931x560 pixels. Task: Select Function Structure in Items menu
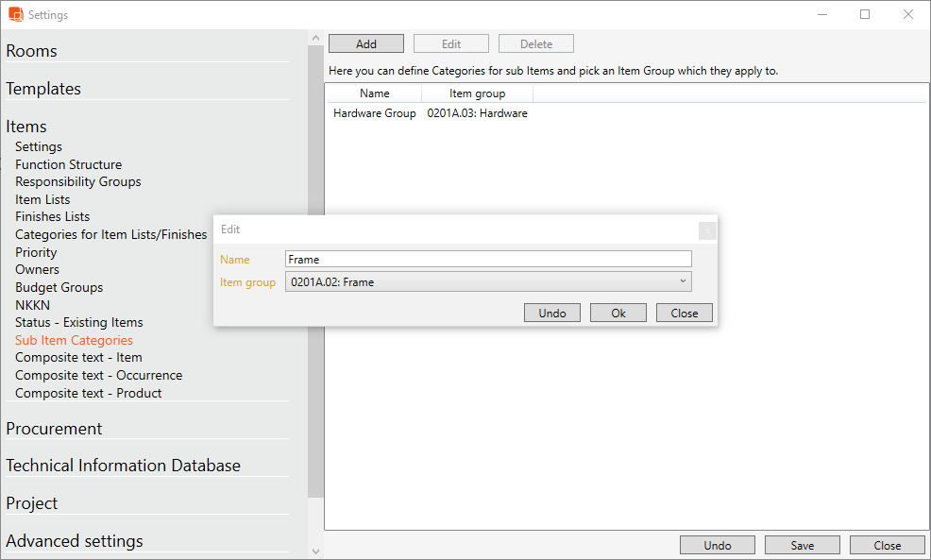pos(68,164)
